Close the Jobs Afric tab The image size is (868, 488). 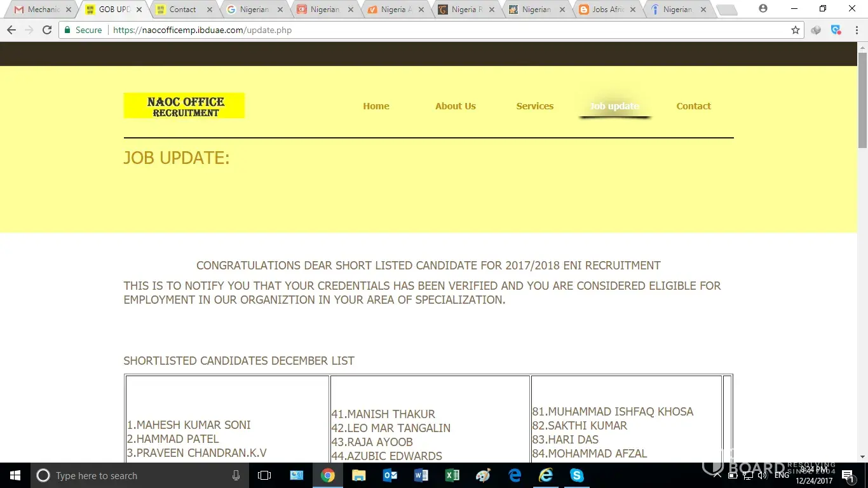pos(633,10)
